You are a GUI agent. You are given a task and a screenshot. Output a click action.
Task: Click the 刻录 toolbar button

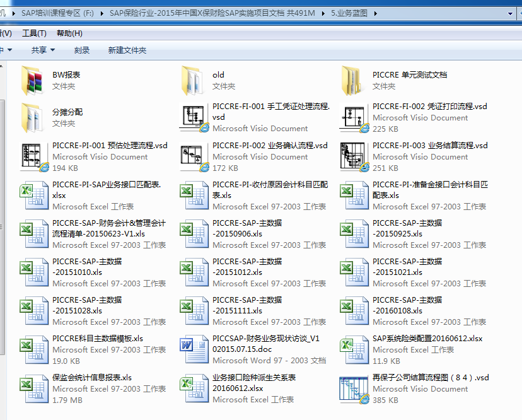coord(82,50)
